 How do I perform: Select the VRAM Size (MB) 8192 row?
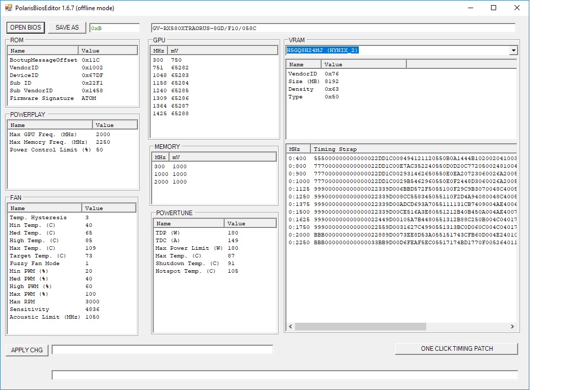tap(401, 81)
